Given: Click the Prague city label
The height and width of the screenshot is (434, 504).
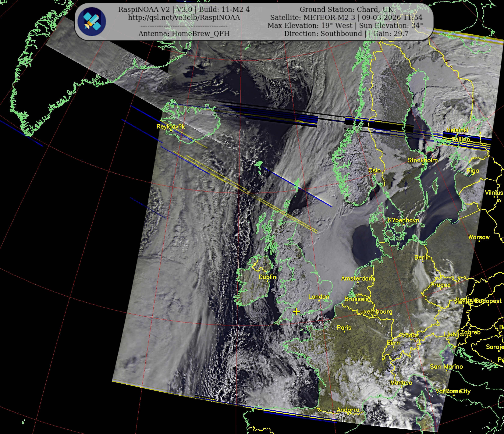Looking at the screenshot, I should tap(440, 285).
